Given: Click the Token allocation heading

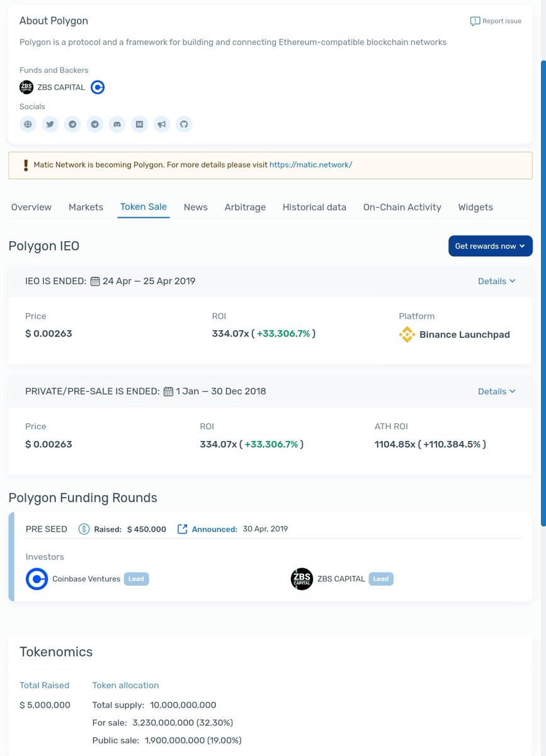Looking at the screenshot, I should pyautogui.click(x=125, y=685).
